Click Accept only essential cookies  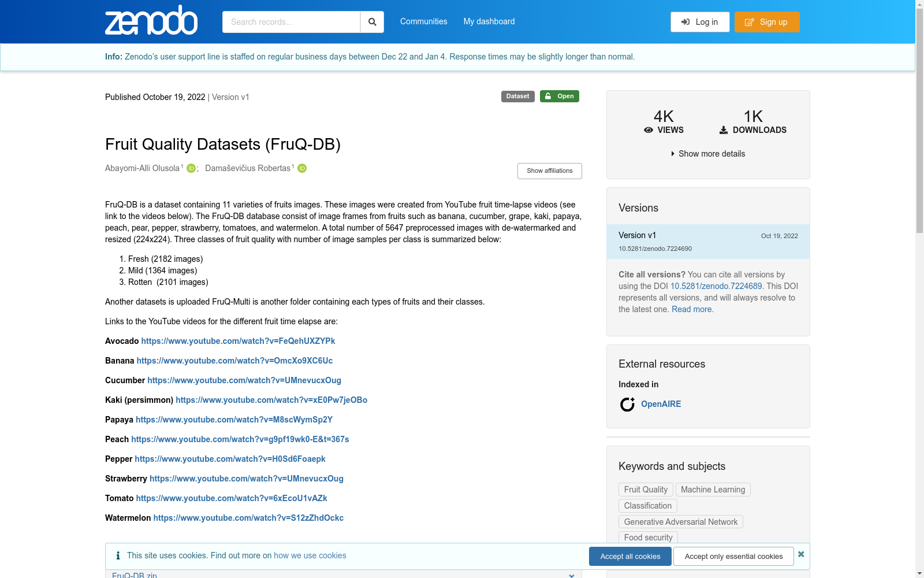coord(733,557)
